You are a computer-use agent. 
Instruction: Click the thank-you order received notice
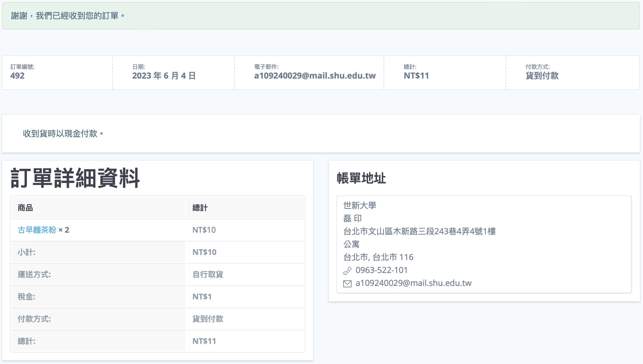[x=68, y=16]
